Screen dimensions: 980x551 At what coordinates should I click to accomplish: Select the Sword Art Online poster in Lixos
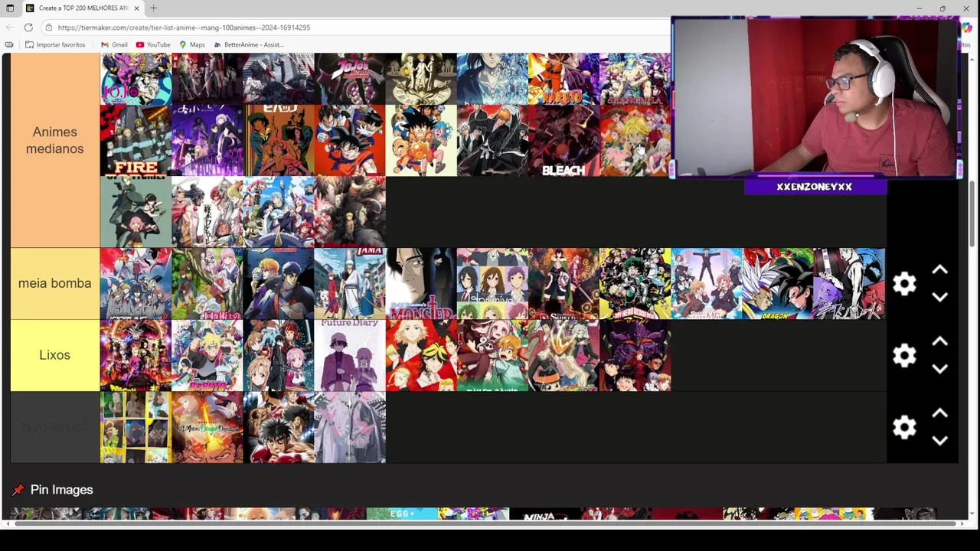[279, 355]
